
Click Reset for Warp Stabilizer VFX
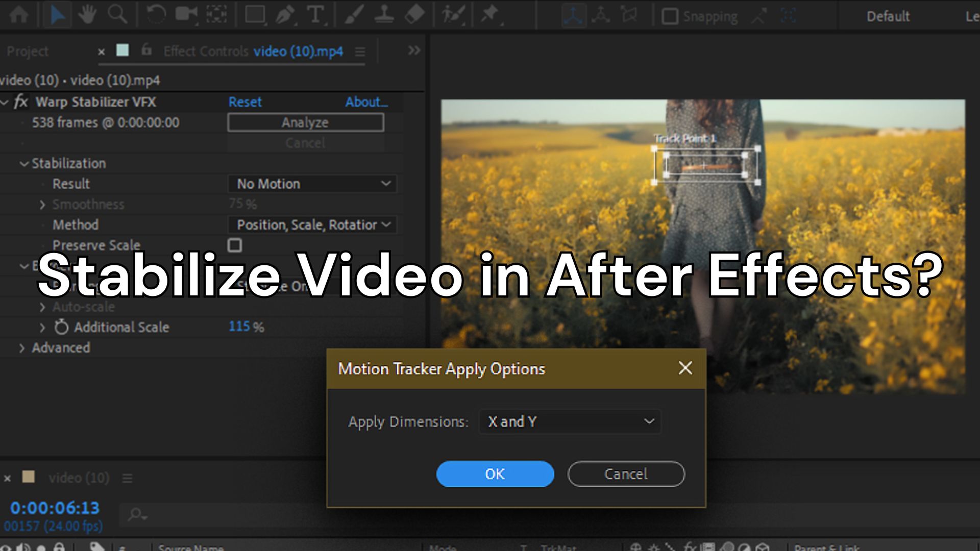245,102
